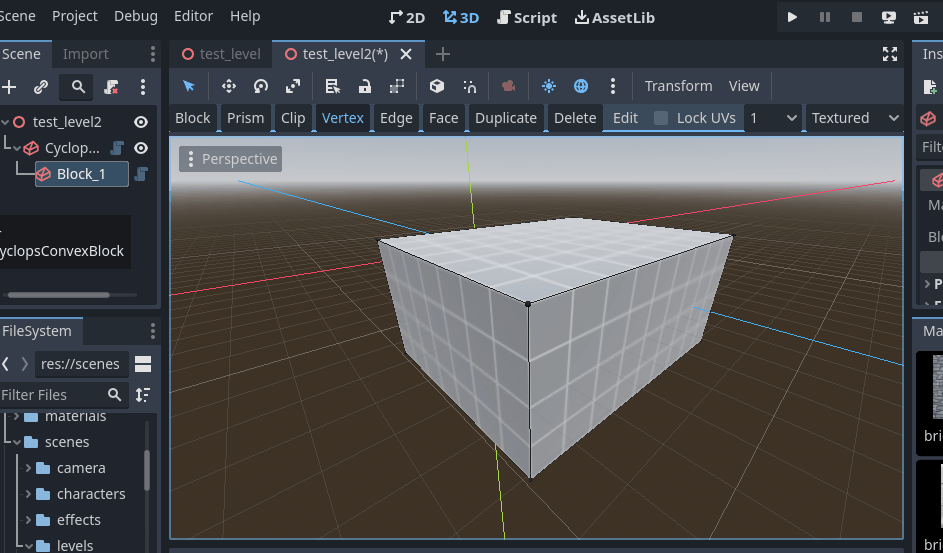This screenshot has width=943, height=553.
Task: Switch to the Script workspace
Action: [527, 17]
